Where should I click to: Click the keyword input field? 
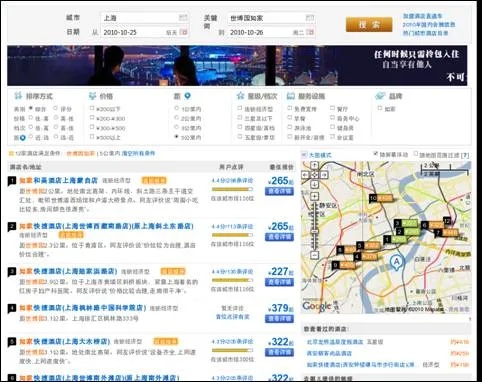(271, 18)
